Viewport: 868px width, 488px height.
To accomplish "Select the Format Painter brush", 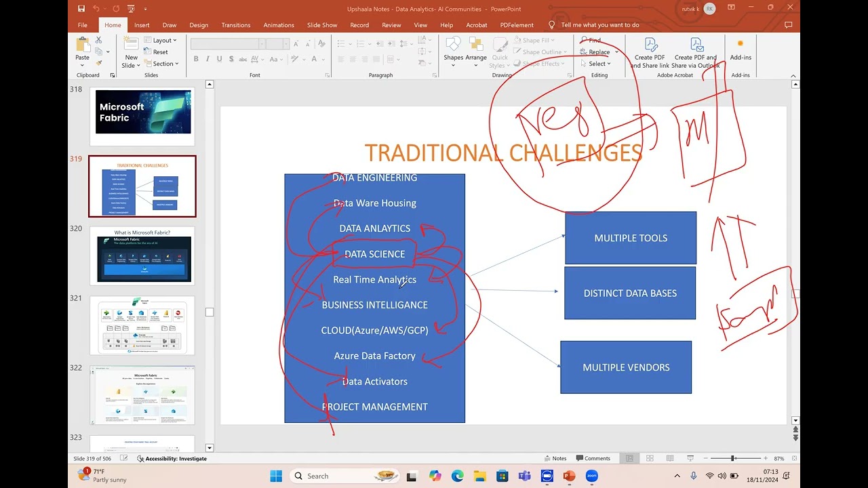I will (98, 63).
